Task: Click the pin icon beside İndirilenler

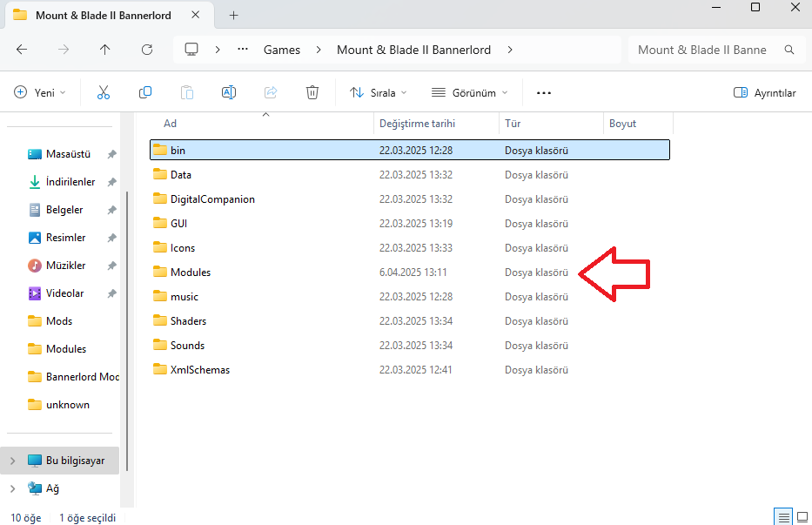Action: pos(111,182)
